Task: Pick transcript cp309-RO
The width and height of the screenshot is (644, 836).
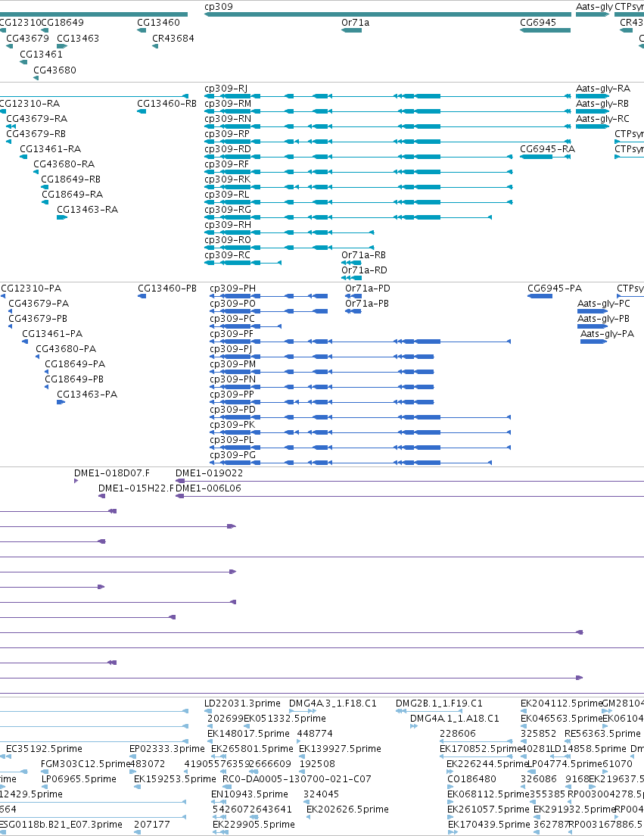Action: [x=228, y=240]
